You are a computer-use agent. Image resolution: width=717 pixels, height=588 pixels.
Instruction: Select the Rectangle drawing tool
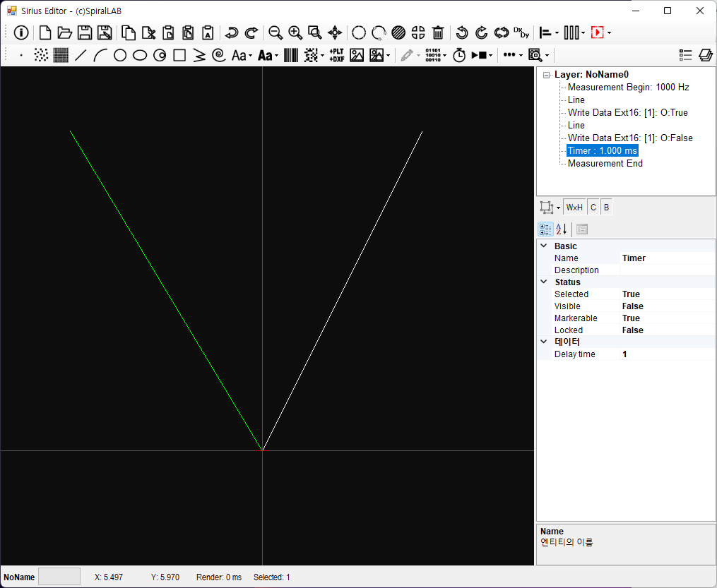179,55
